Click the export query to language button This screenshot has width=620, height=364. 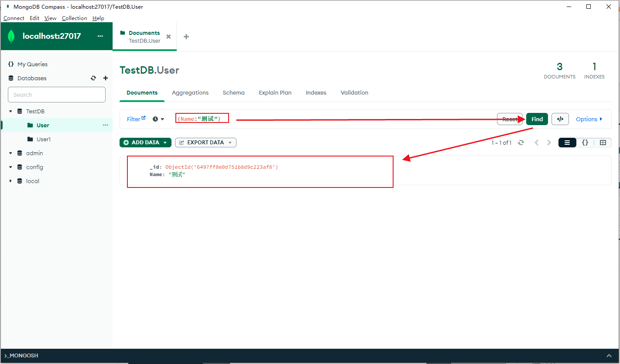coord(560,119)
